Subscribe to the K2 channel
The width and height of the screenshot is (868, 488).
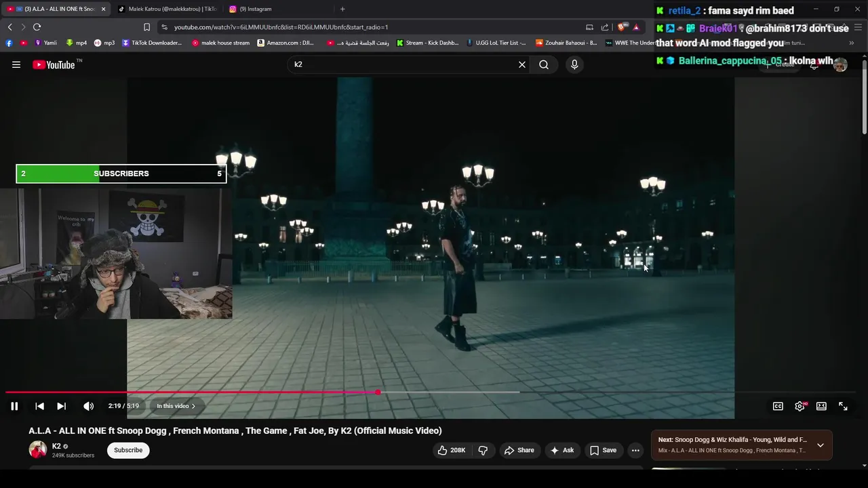coord(128,450)
